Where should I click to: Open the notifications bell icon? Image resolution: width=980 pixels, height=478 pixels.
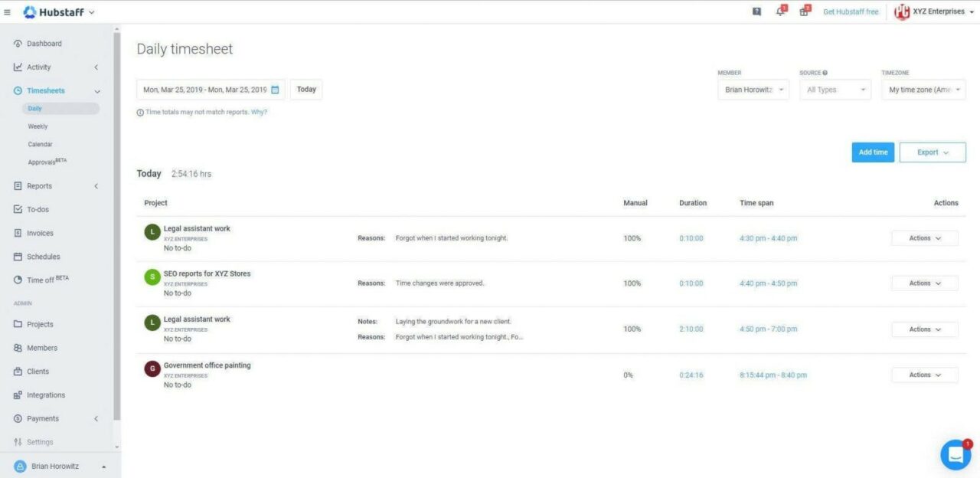click(779, 11)
